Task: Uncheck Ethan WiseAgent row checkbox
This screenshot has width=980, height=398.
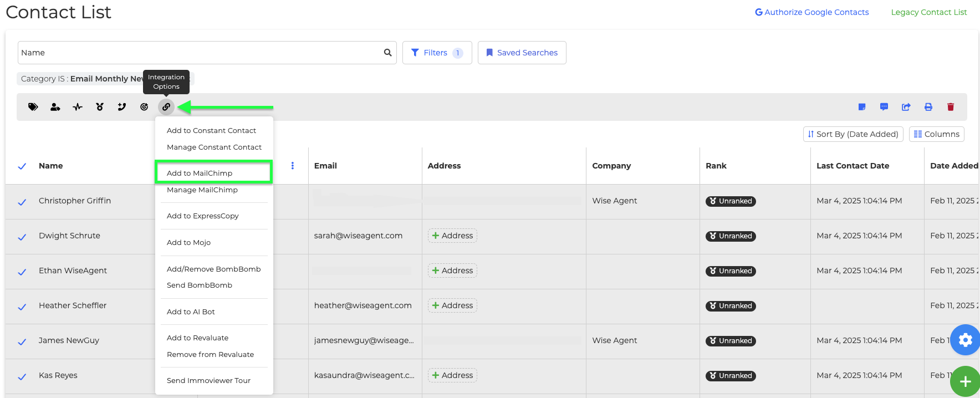Action: pos(22,272)
